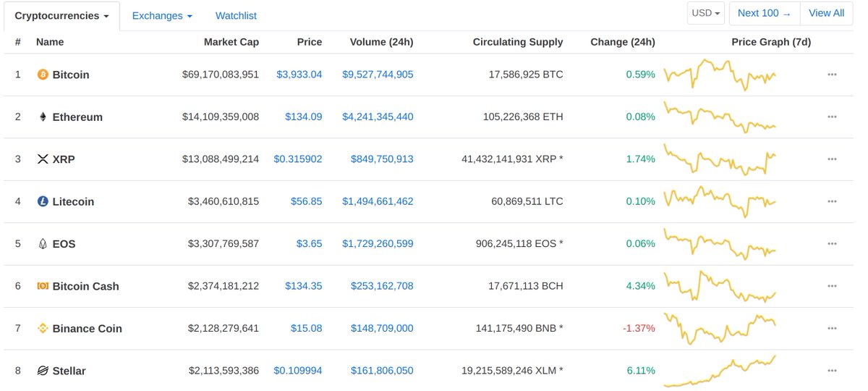
Task: Open the Bitcoin Cash name link
Action: coord(86,286)
